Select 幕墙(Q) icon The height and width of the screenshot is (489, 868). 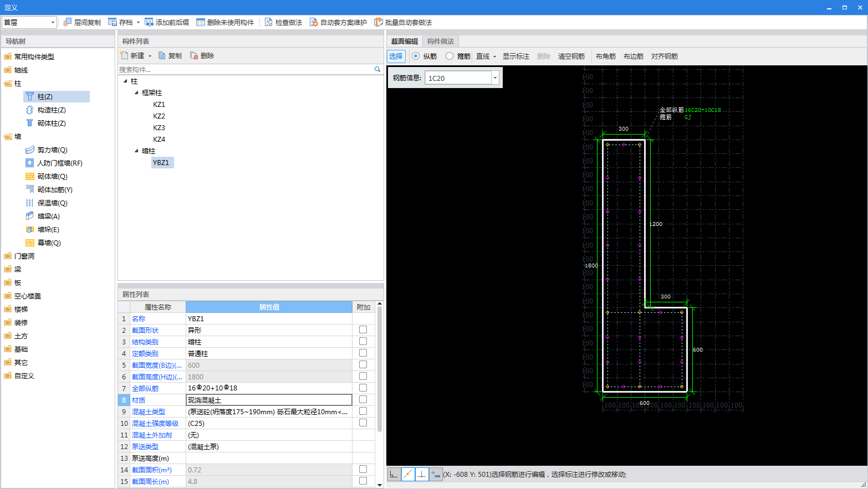(30, 243)
